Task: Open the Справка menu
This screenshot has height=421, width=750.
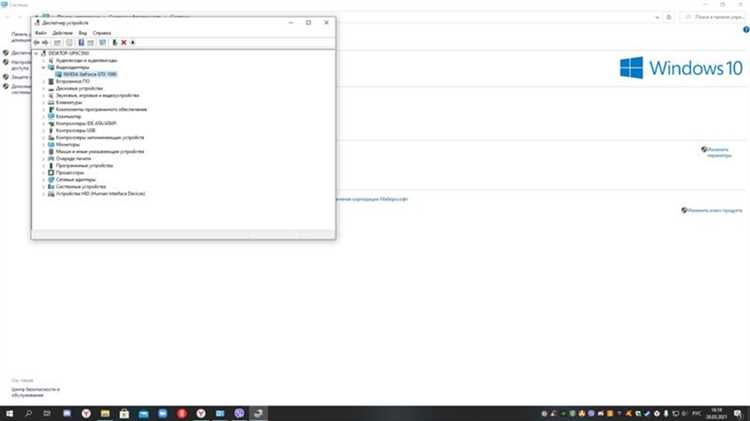Action: 102,33
